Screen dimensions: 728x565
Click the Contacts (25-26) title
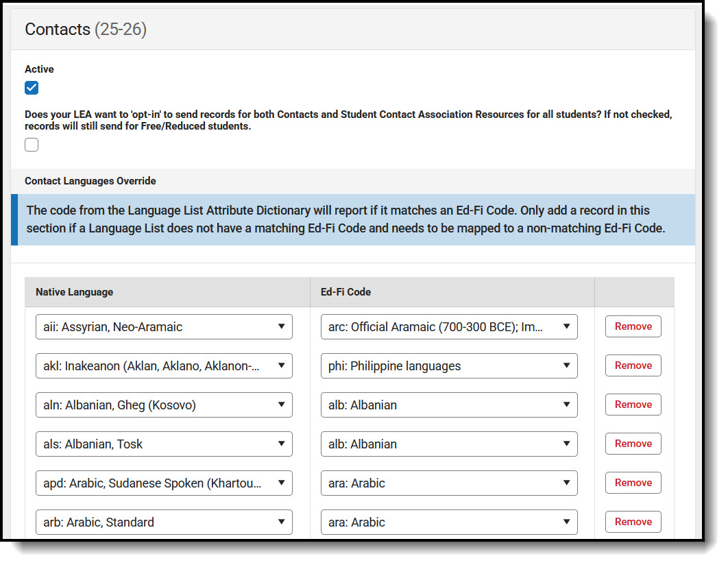tap(86, 29)
